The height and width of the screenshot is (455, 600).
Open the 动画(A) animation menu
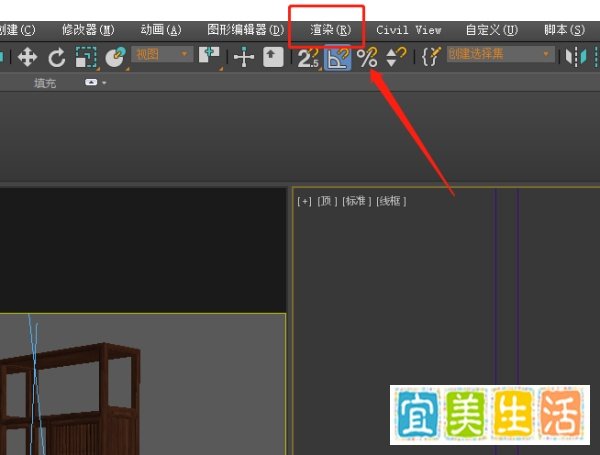(x=161, y=30)
